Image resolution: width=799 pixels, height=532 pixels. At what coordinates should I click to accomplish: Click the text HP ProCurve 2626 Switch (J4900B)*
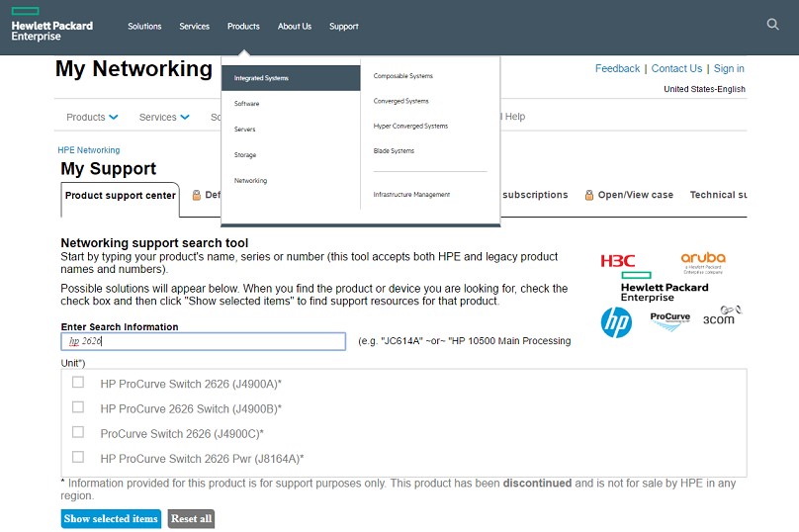(x=191, y=409)
